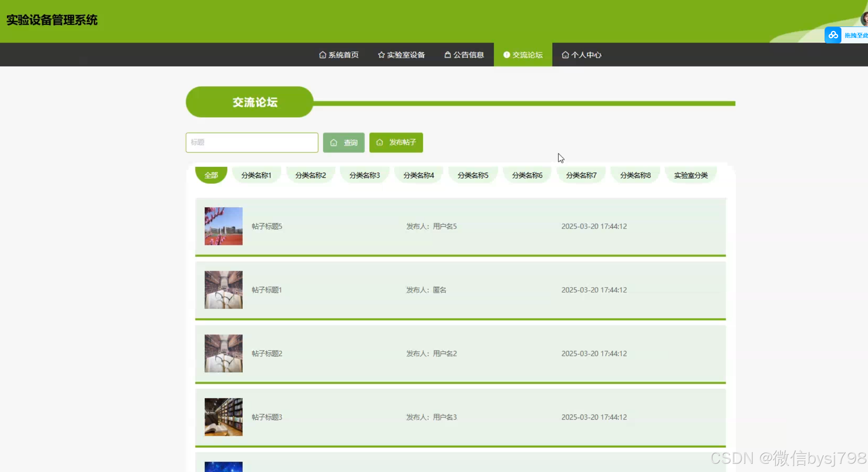This screenshot has height=472, width=868.
Task: Click the home icon beside 系统首页
Action: pos(322,55)
